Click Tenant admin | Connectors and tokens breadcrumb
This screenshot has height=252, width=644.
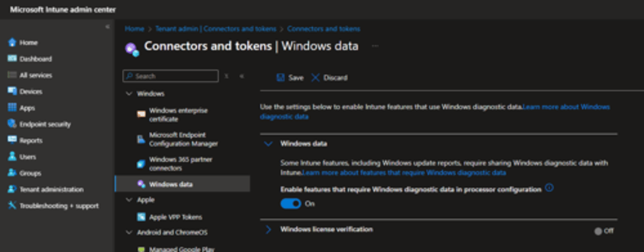216,29
